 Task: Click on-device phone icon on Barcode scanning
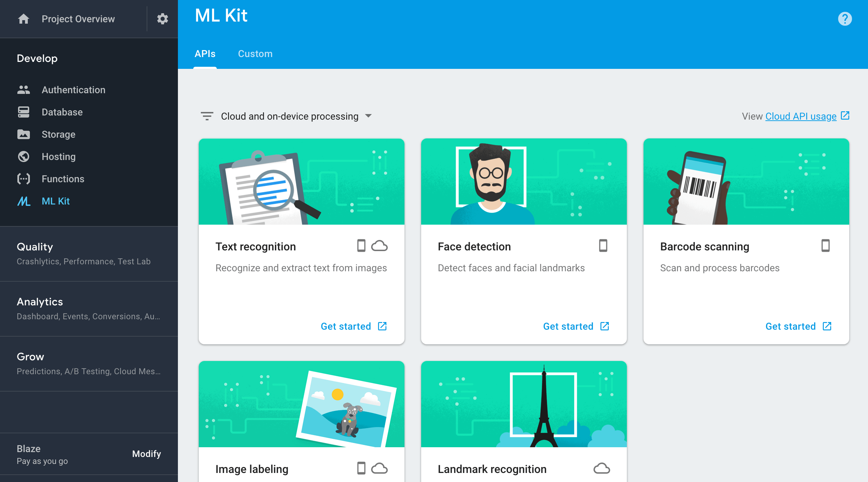point(826,246)
